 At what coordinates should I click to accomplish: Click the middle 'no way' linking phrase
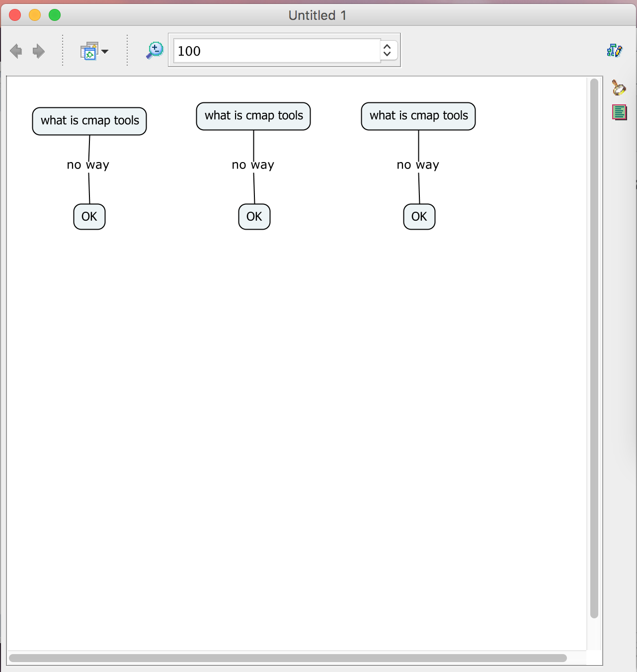pos(253,165)
